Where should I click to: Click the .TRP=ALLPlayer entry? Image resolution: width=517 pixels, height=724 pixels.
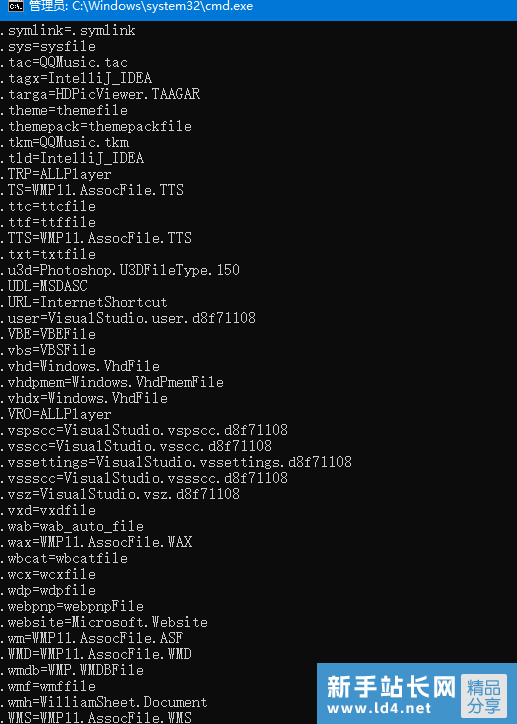56,175
